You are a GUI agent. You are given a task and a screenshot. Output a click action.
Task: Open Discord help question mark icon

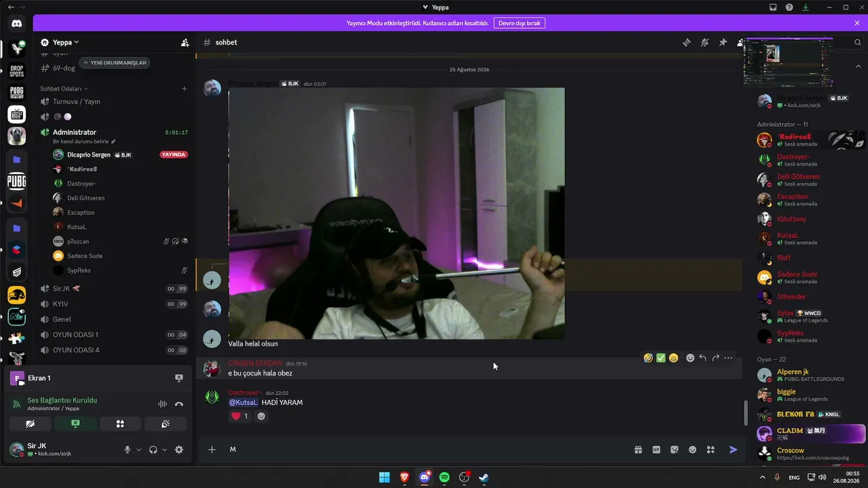[789, 7]
